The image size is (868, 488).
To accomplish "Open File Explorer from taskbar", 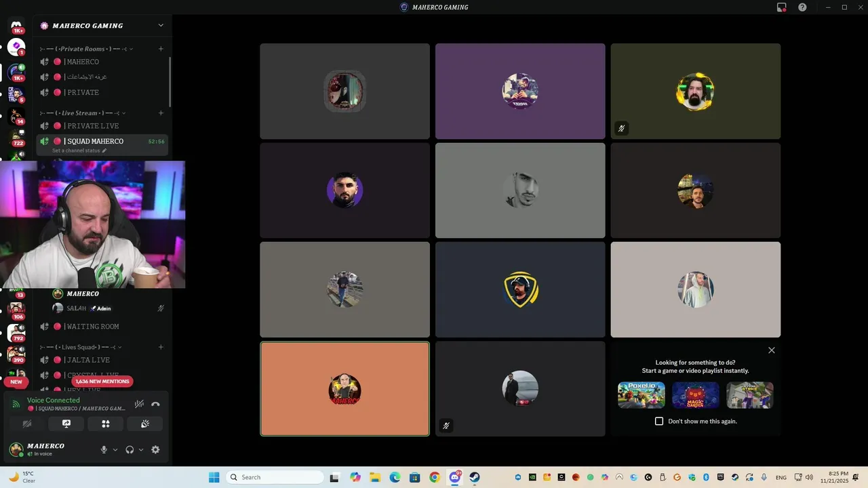I will coord(375,477).
